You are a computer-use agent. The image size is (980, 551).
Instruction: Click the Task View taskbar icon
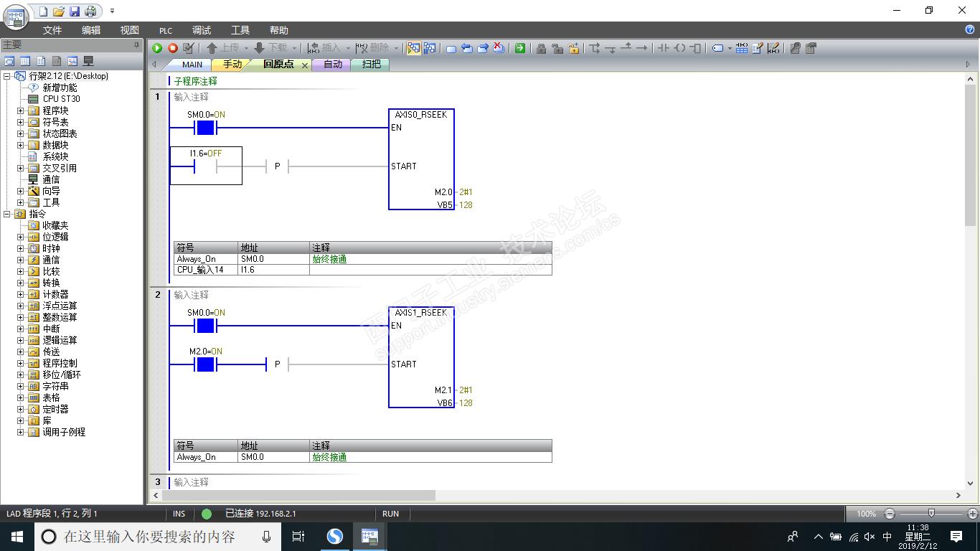tap(299, 537)
